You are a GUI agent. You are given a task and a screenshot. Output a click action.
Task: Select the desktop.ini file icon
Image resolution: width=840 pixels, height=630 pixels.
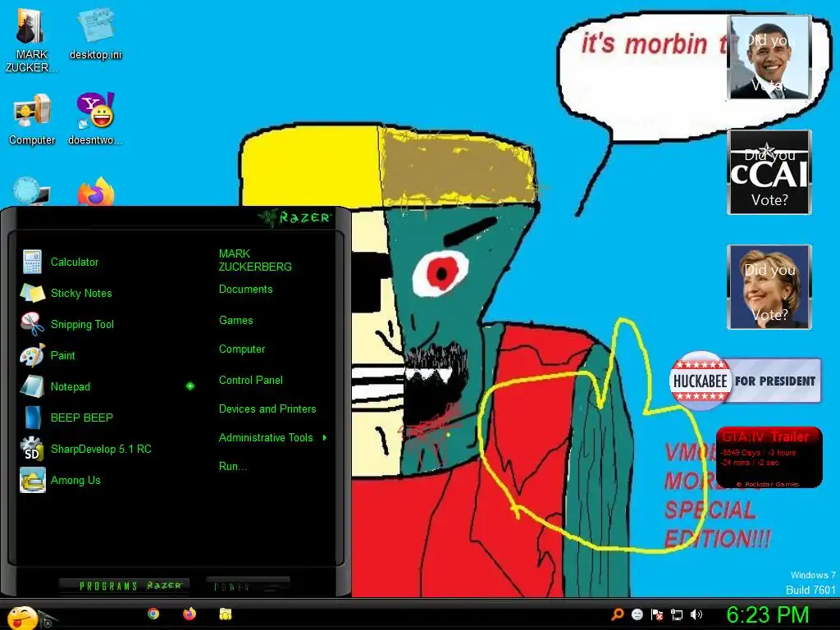click(x=95, y=34)
